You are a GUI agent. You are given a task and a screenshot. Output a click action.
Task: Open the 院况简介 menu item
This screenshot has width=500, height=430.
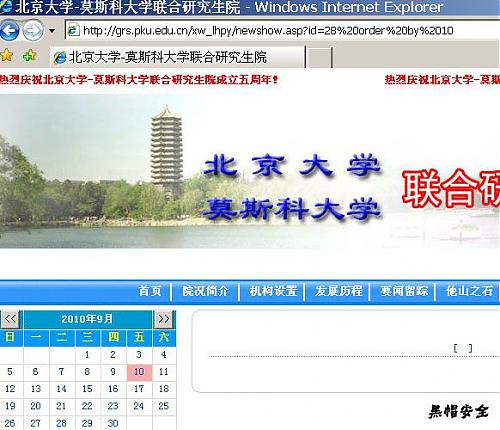[x=205, y=291]
